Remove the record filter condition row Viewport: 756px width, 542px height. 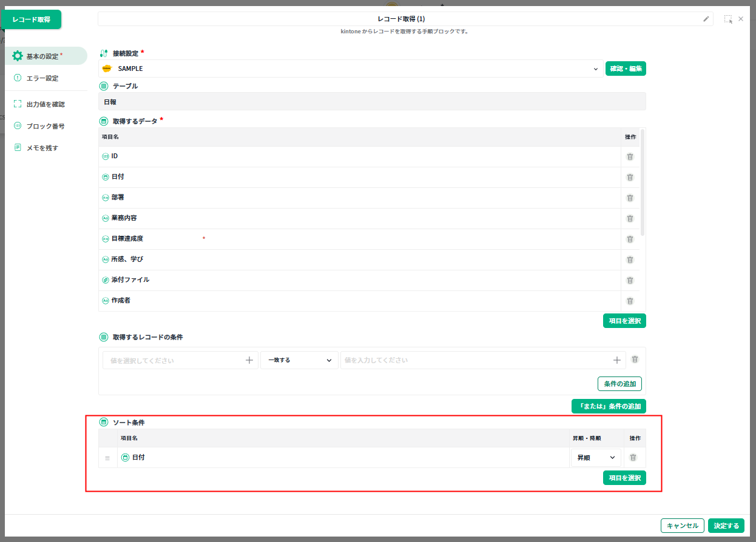click(x=635, y=360)
